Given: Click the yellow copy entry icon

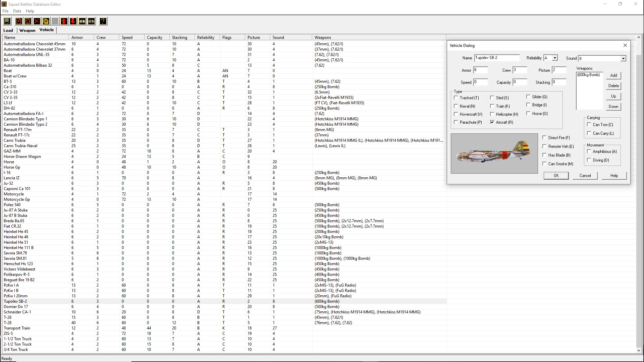Looking at the screenshot, I should tap(46, 21).
